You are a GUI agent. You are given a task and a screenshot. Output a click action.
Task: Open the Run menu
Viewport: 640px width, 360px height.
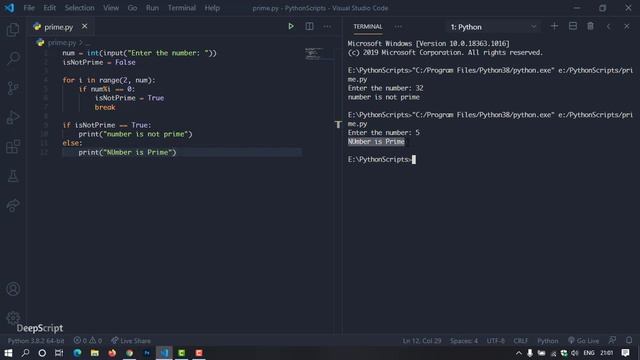152,8
